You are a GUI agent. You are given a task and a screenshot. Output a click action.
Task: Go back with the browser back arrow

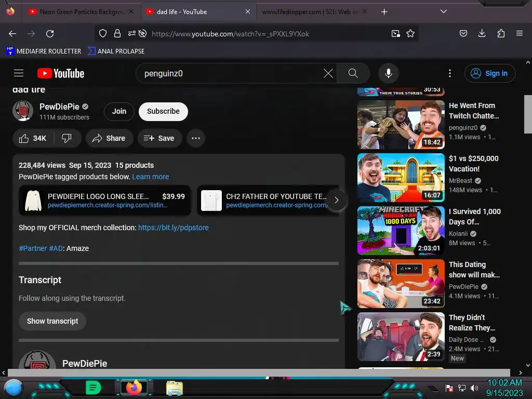[12, 34]
